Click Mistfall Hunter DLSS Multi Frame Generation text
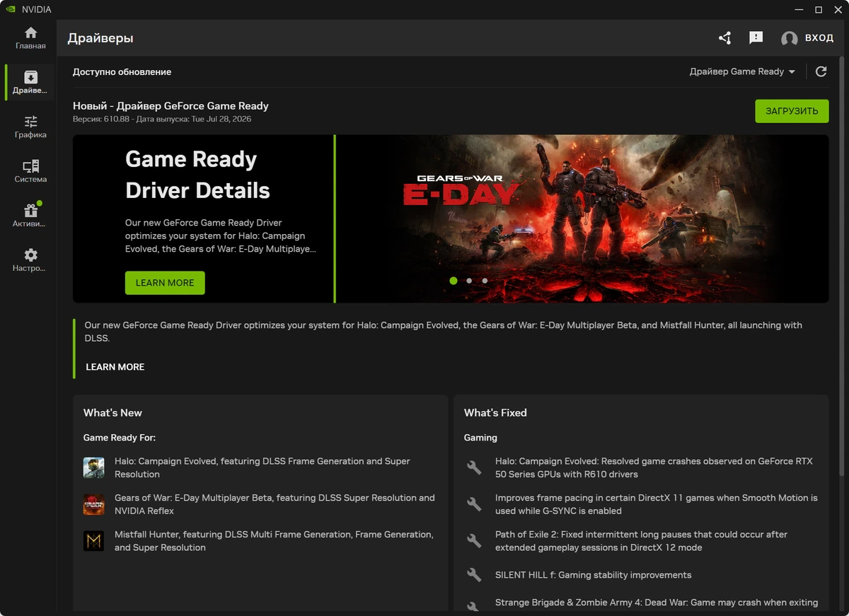Viewport: 849px width, 616px height. (x=274, y=541)
